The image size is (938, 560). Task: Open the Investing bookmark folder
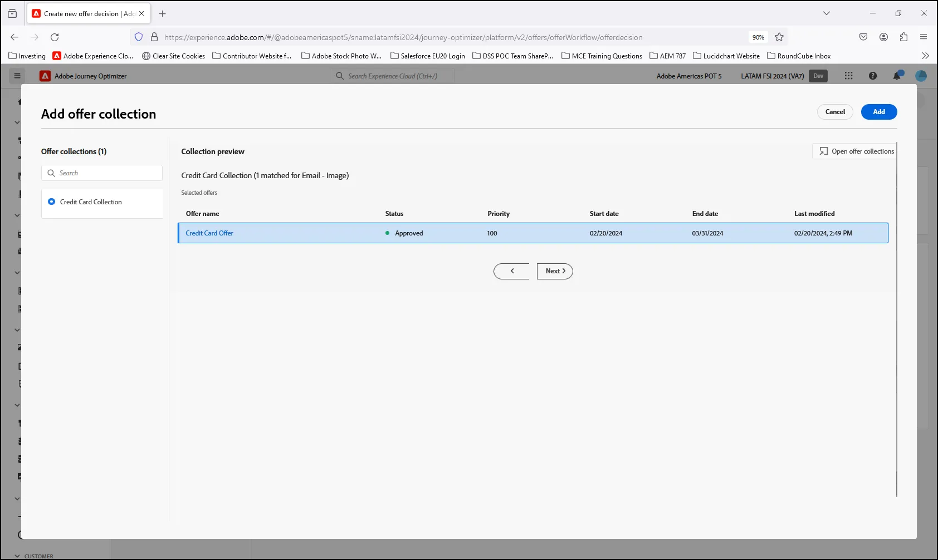pos(27,56)
